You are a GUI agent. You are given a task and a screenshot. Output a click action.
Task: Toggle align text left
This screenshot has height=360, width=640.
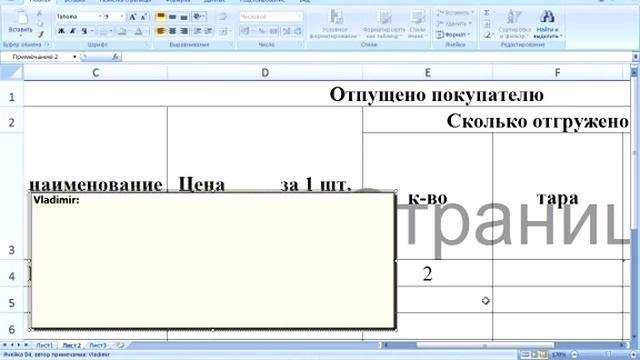(x=161, y=31)
